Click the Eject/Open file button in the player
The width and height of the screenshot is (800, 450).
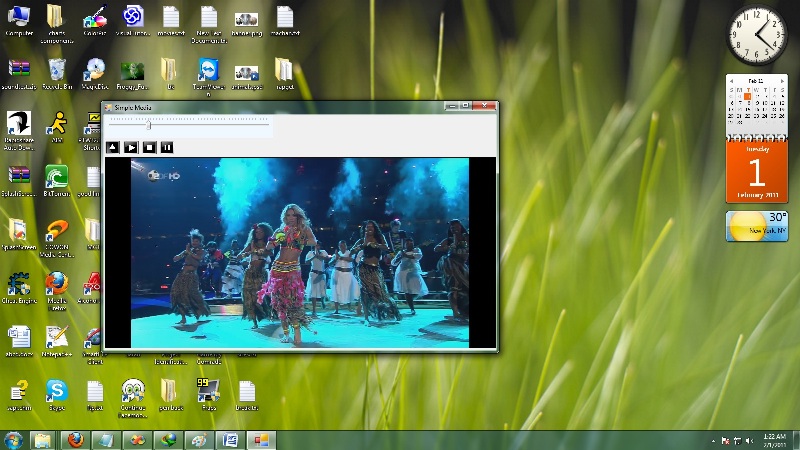(113, 147)
